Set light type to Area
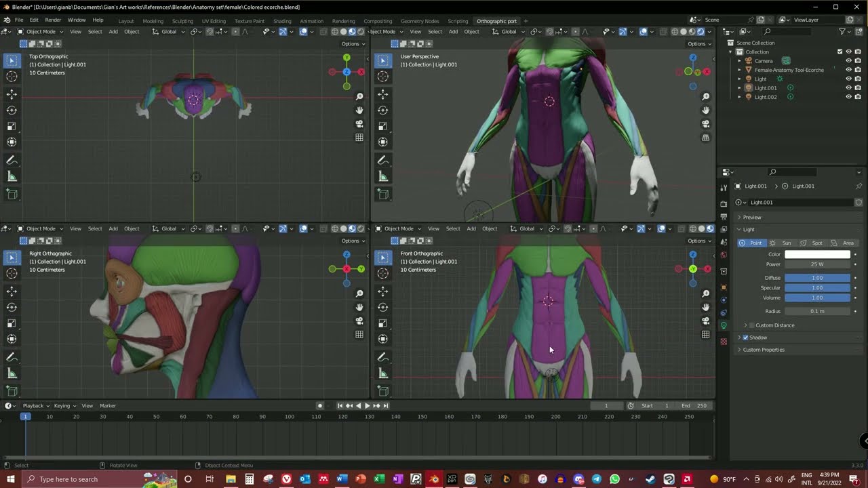Screen dimensions: 868x488 point(843,243)
